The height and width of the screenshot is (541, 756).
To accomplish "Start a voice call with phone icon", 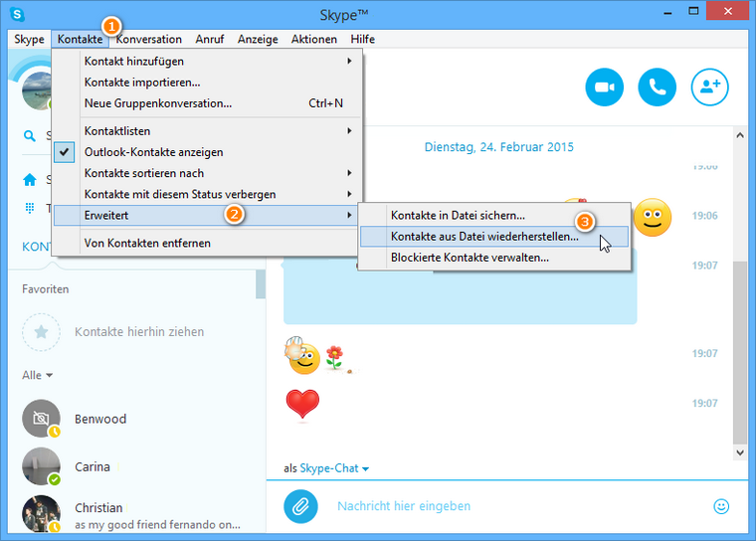I will pyautogui.click(x=657, y=88).
